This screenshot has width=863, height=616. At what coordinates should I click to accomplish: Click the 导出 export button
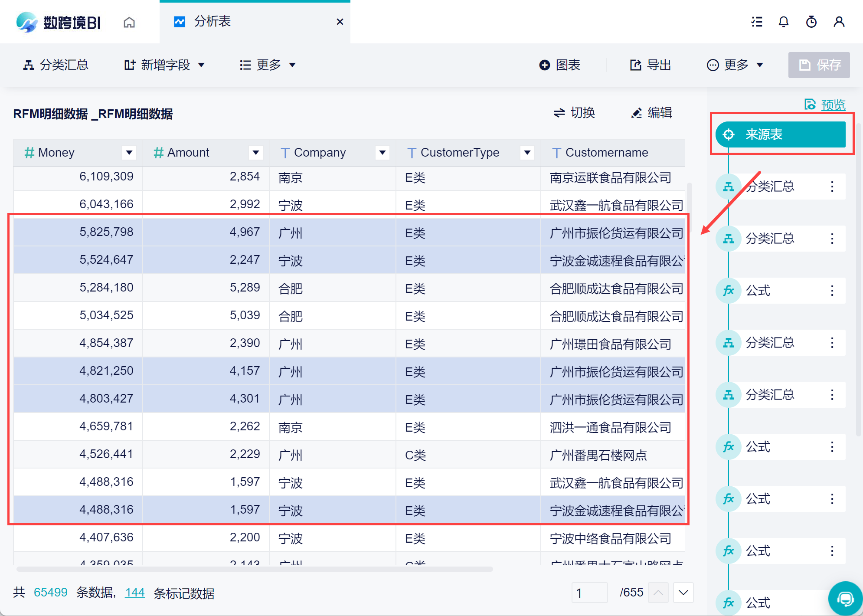tap(651, 65)
